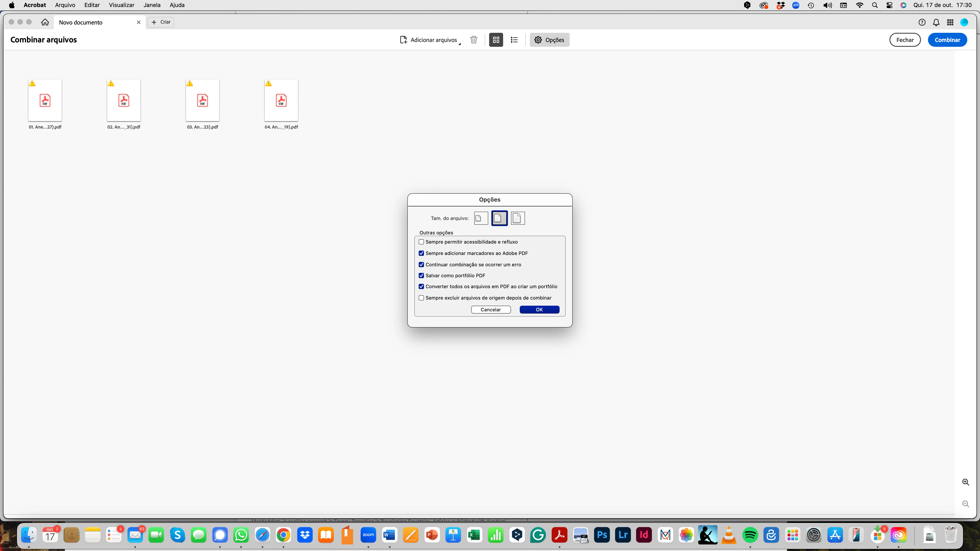Switch to thumbnail grid view
Image resolution: width=980 pixels, height=551 pixels.
pos(496,40)
